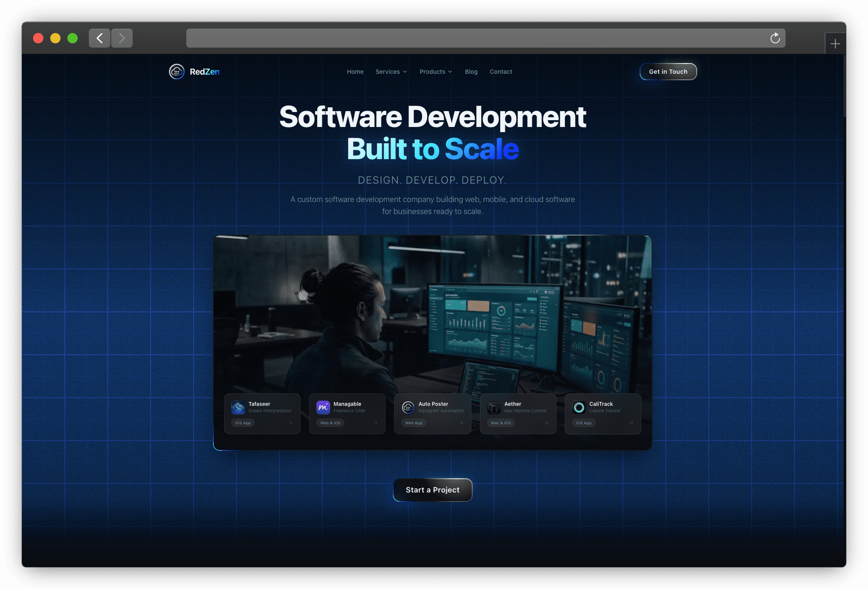Screen dimensions: 868x589
Task: Select the Aether title text
Action: pos(513,404)
